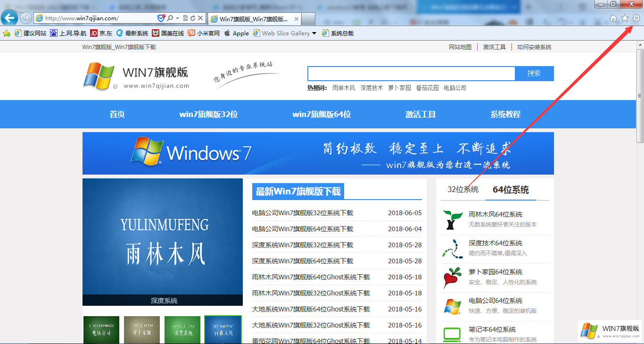Click the 笔记本64位系统 laptop icon
The width and height of the screenshot is (644, 344).
coord(453,335)
